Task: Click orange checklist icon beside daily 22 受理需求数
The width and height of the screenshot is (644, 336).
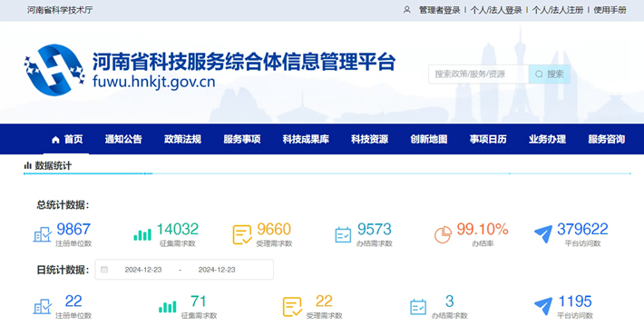Action: (x=292, y=307)
